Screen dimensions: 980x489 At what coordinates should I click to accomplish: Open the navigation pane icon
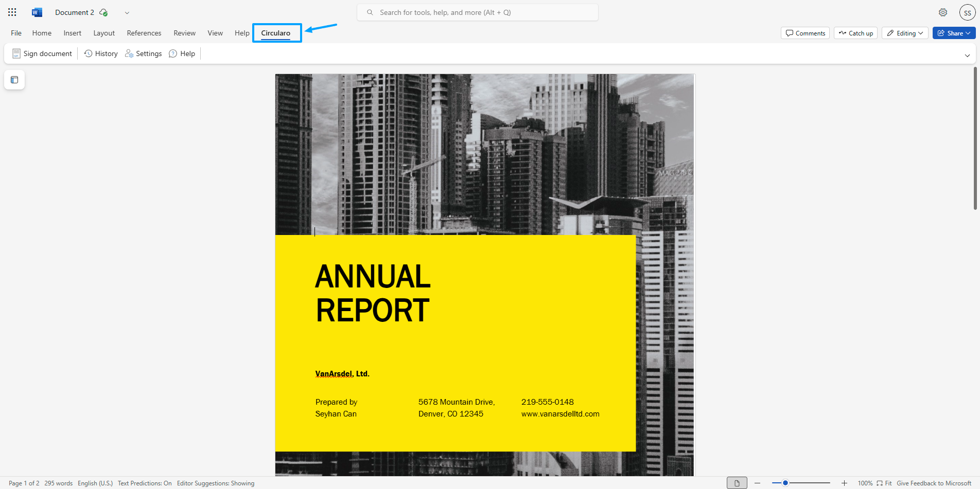coord(14,80)
